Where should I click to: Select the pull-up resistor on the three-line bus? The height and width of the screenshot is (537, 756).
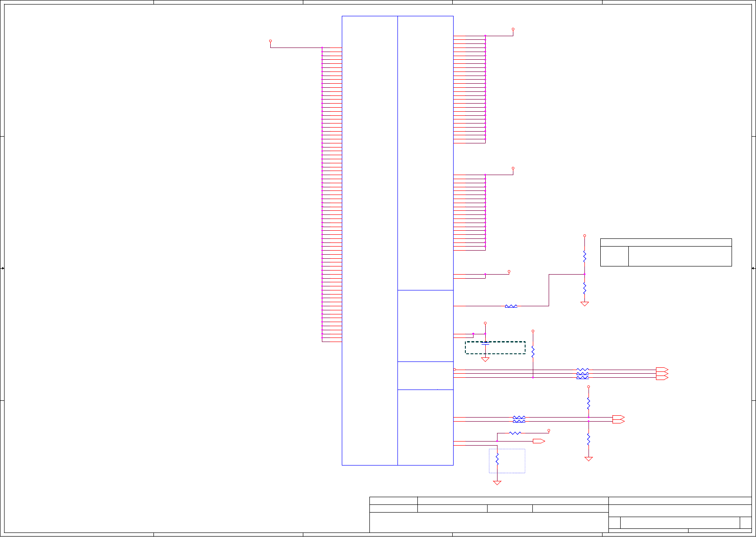(533, 352)
